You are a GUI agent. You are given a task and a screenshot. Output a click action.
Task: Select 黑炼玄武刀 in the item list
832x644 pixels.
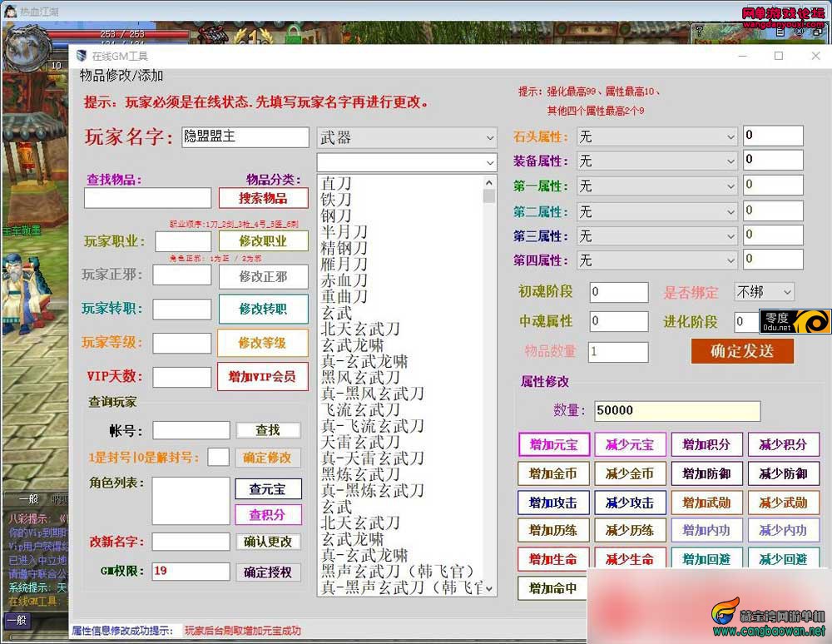point(360,474)
